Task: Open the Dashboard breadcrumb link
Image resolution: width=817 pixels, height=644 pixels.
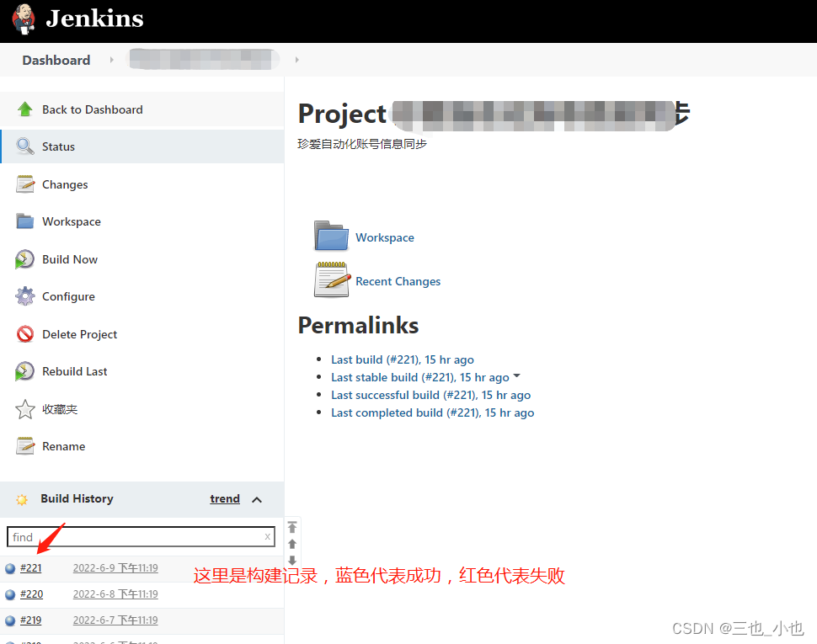Action: tap(56, 61)
